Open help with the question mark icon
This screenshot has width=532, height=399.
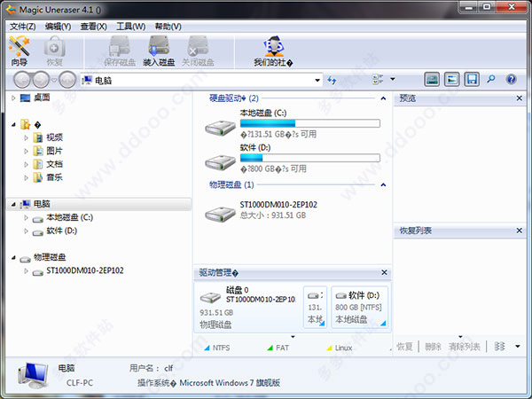pyautogui.click(x=511, y=80)
